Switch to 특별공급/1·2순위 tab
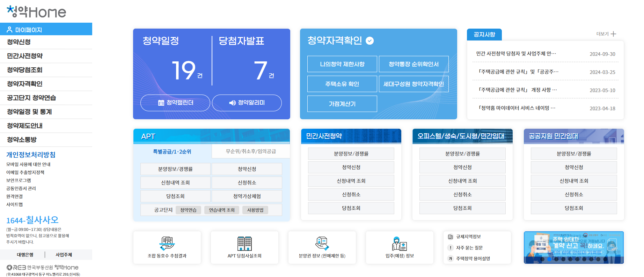Screen dimensions: 644x277 [172, 151]
